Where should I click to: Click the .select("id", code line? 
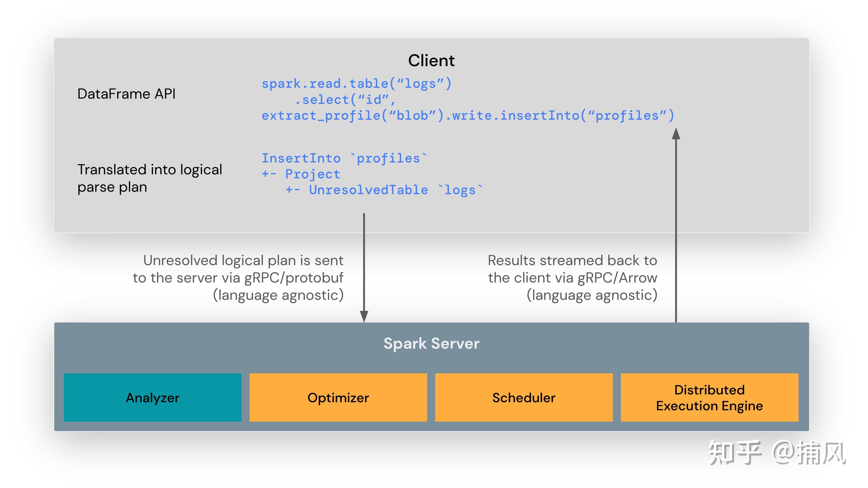point(345,100)
